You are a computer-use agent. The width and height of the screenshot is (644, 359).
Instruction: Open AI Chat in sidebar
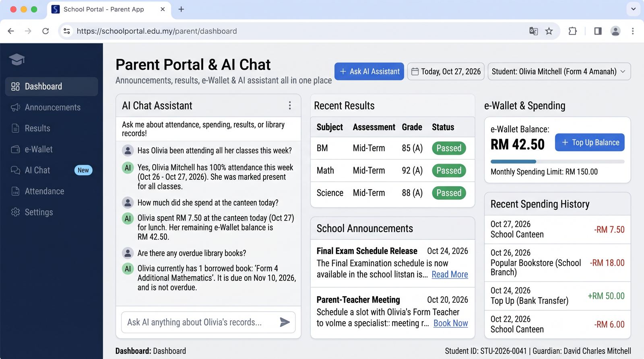pyautogui.click(x=52, y=170)
